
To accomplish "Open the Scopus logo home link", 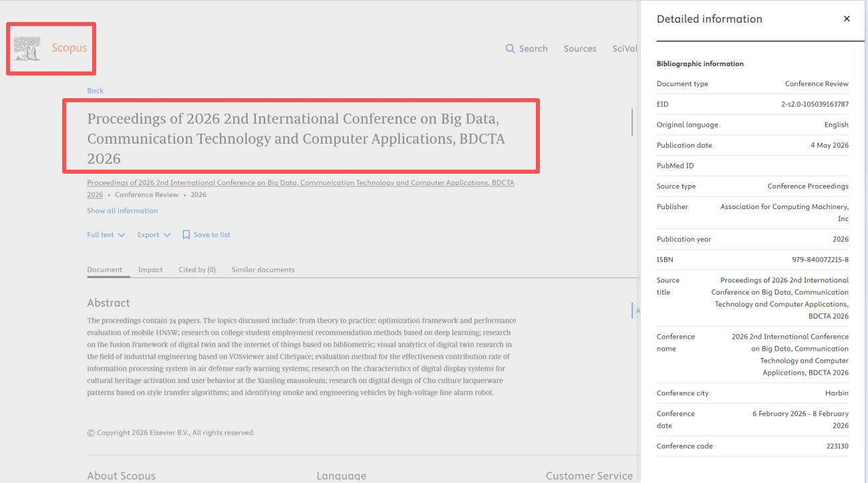I will click(x=51, y=48).
